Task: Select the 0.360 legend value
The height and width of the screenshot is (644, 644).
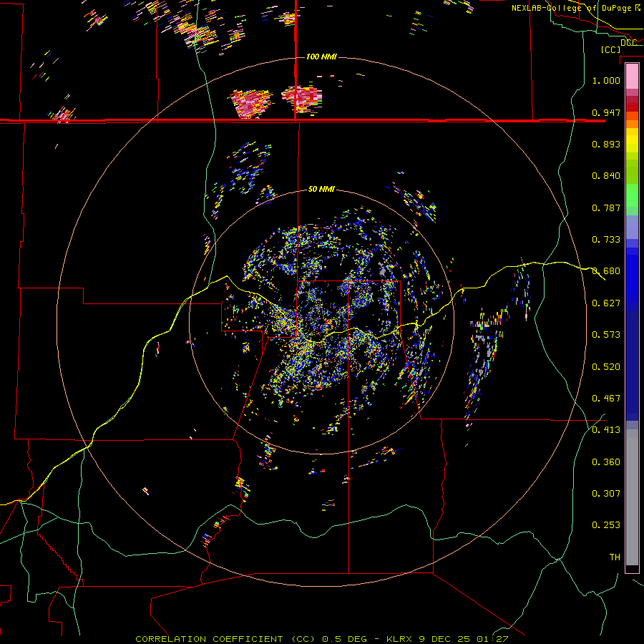Action: coord(606,462)
